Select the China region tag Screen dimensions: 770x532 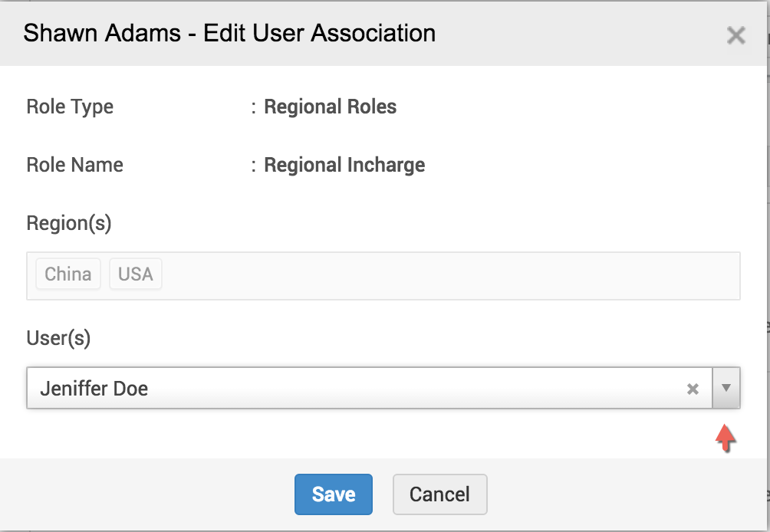[68, 274]
